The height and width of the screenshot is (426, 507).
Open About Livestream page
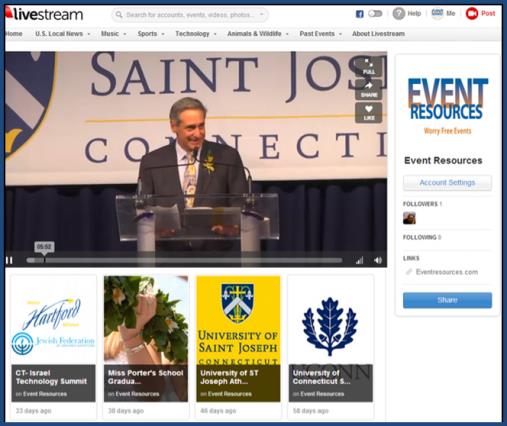378,34
